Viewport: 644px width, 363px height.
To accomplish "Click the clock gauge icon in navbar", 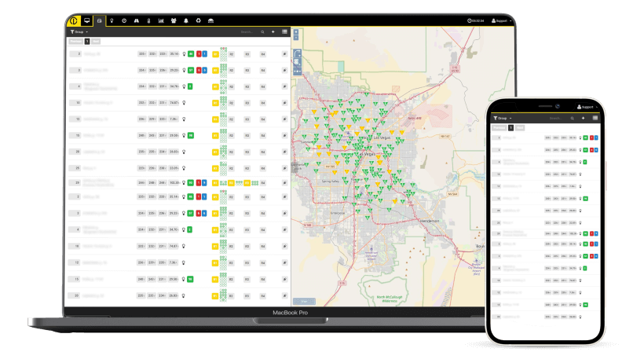I will (124, 20).
